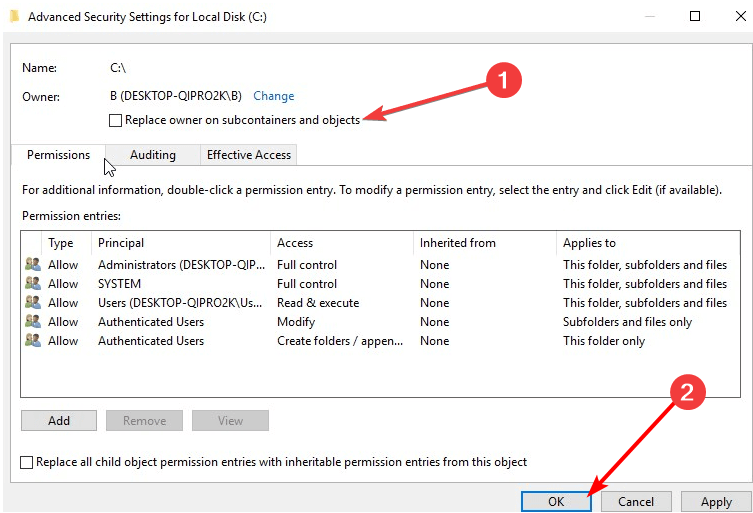Click the Add button

pos(59,420)
